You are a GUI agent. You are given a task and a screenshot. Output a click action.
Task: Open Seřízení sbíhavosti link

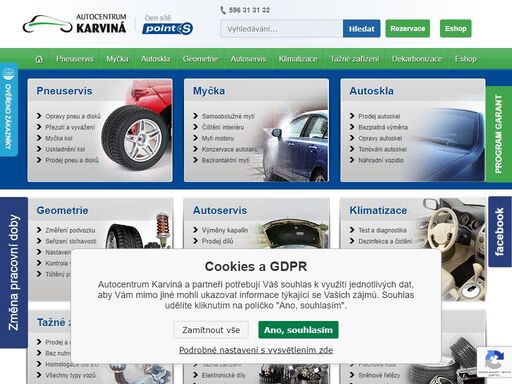point(71,241)
